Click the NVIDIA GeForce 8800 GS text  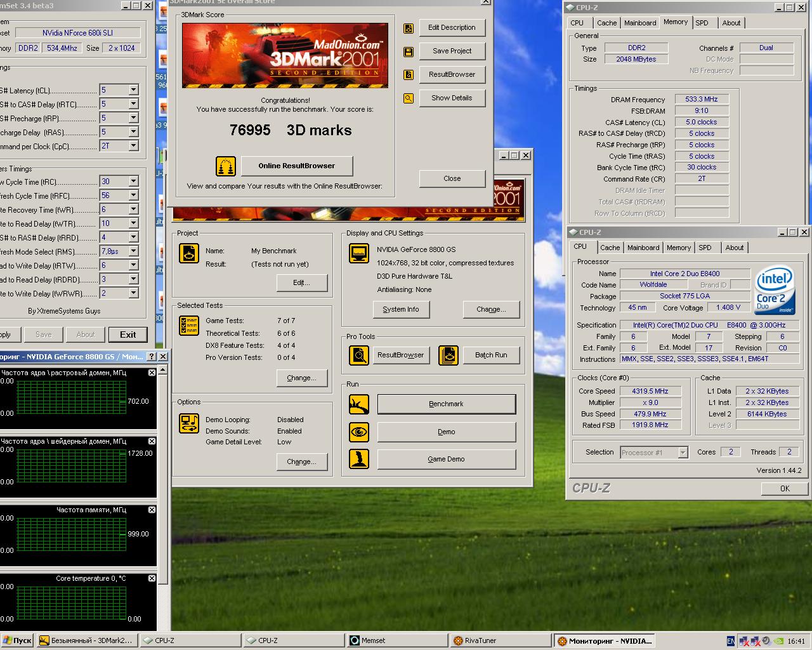pyautogui.click(x=416, y=249)
